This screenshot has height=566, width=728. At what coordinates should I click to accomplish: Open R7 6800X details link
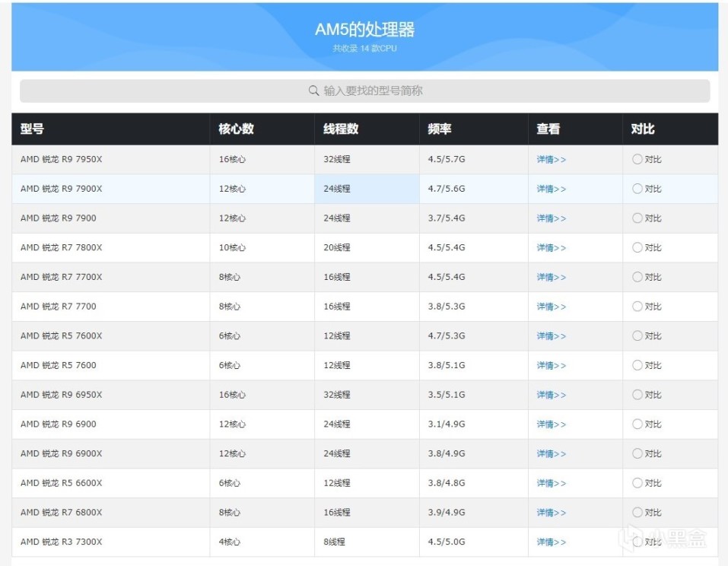click(551, 512)
